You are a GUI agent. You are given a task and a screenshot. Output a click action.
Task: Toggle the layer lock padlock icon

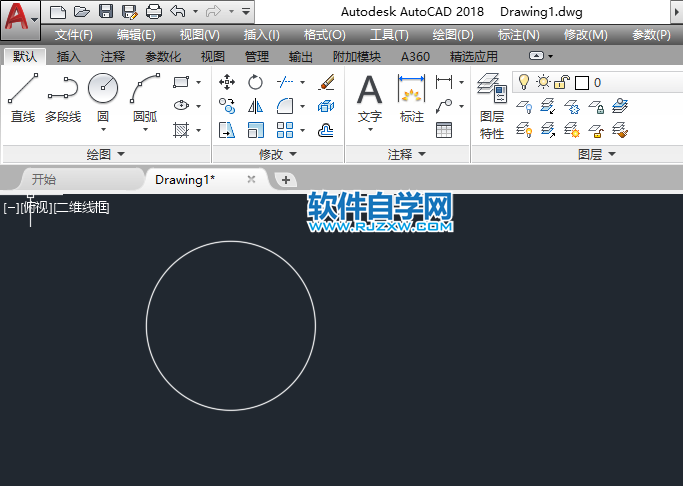pyautogui.click(x=562, y=82)
